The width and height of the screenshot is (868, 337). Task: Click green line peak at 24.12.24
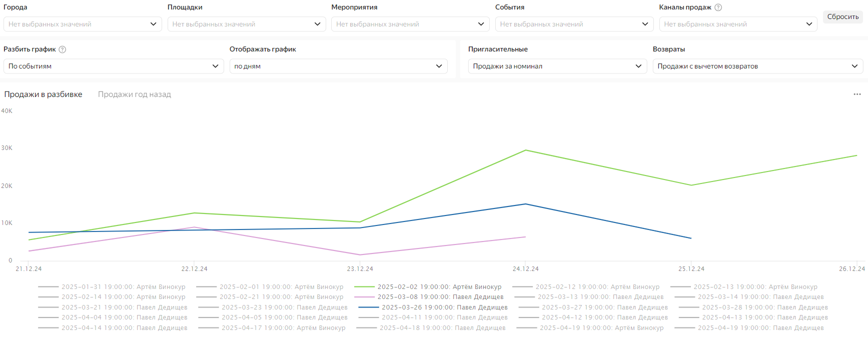click(x=525, y=150)
